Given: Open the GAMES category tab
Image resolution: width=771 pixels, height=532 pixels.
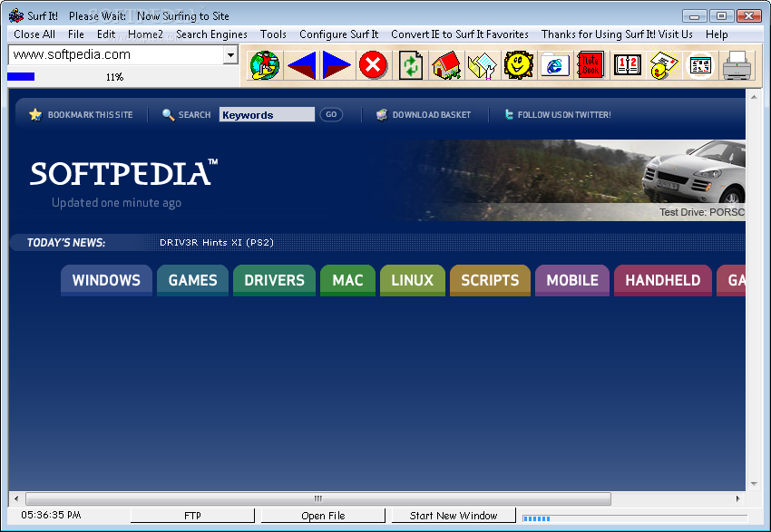Looking at the screenshot, I should pyautogui.click(x=192, y=280).
